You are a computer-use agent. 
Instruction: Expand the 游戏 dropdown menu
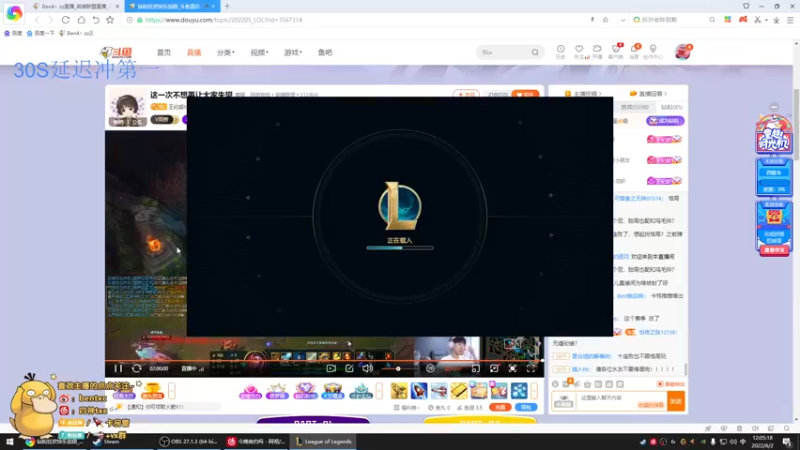point(293,53)
